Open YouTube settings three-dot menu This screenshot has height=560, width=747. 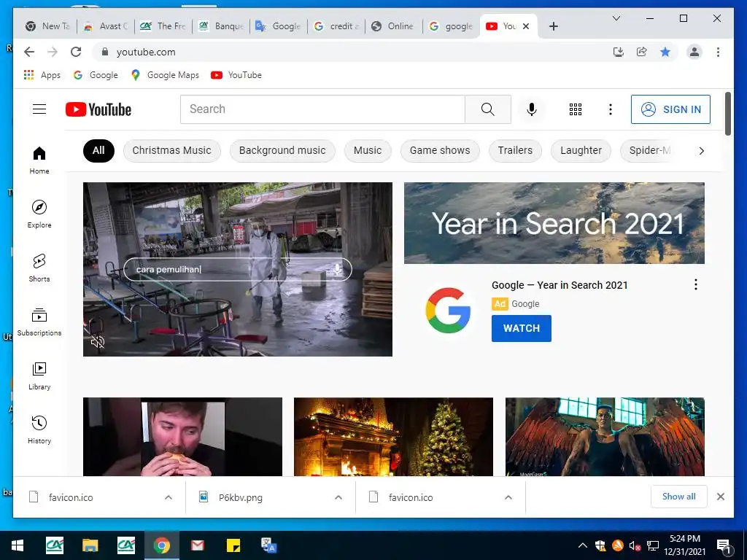(x=611, y=109)
